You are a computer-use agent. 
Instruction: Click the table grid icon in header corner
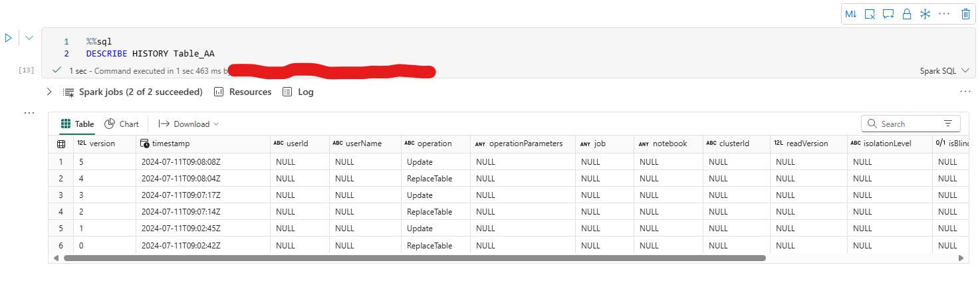pyautogui.click(x=61, y=143)
